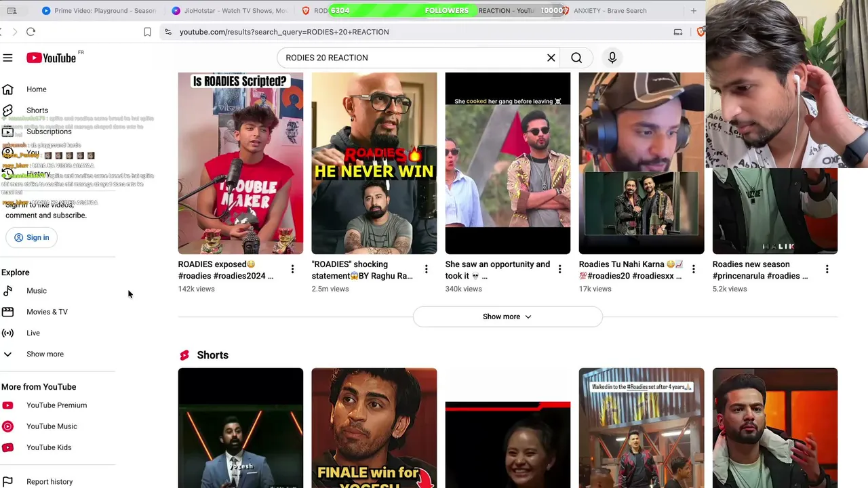Open a new browser tab
868x488 pixels.
[693, 11]
